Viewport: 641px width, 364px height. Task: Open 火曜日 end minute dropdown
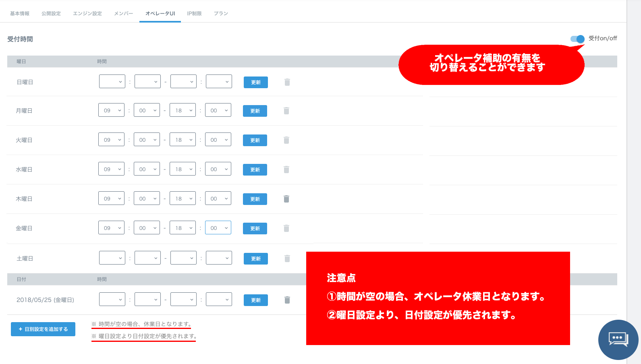[218, 139]
